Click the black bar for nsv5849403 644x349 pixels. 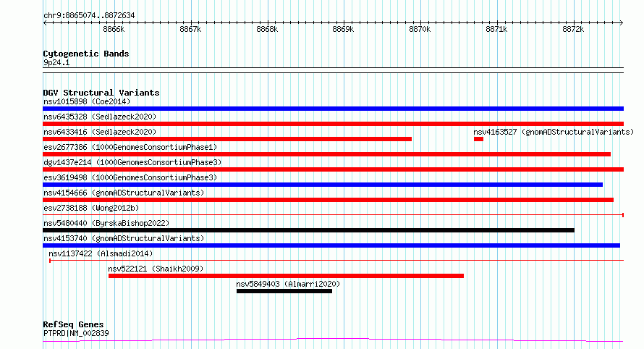[x=284, y=291]
